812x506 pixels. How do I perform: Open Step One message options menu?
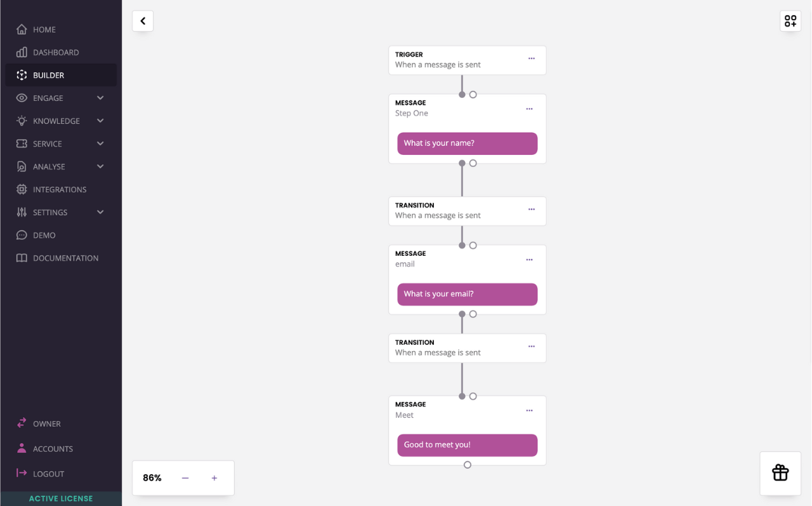click(x=529, y=109)
